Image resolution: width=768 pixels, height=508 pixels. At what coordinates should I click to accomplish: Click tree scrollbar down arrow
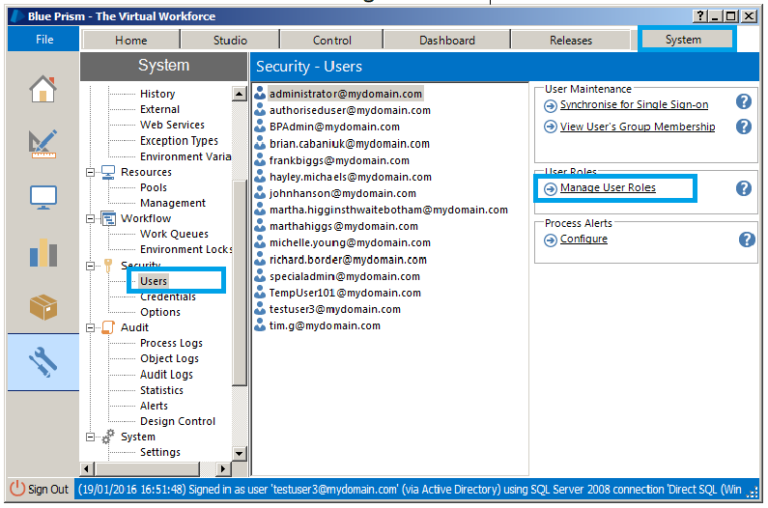click(239, 453)
